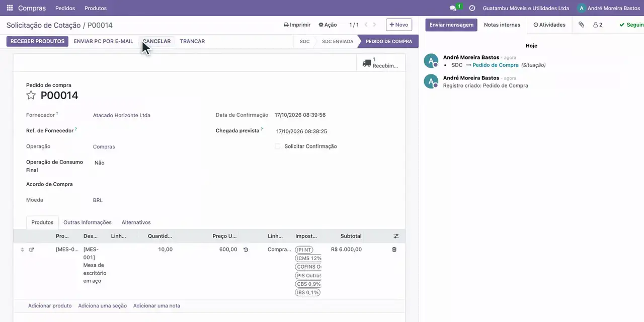Go to next record arrow
The width and height of the screenshot is (644, 322).
[375, 25]
